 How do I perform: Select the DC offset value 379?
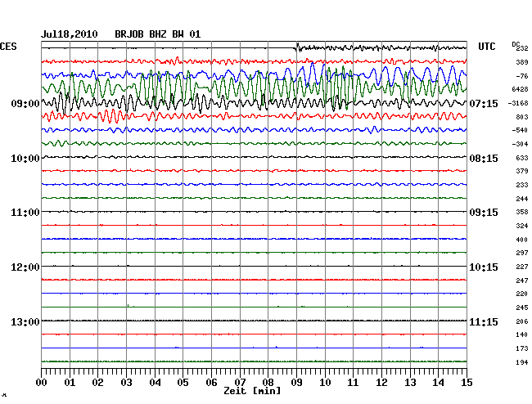pyautogui.click(x=522, y=171)
